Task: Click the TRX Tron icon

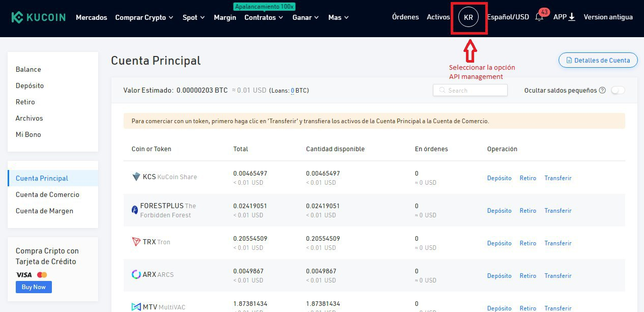Action: [x=136, y=242]
